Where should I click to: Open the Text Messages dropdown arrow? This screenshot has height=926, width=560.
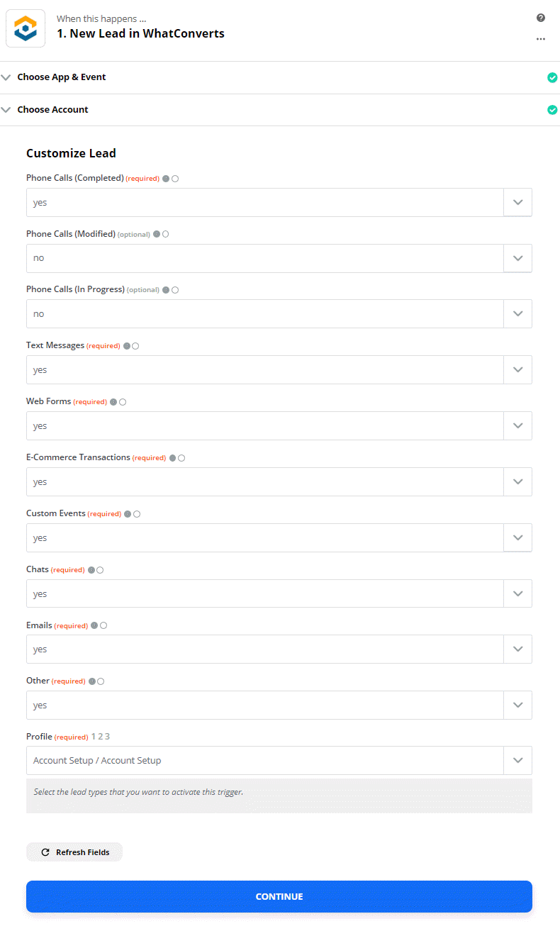[x=517, y=369]
